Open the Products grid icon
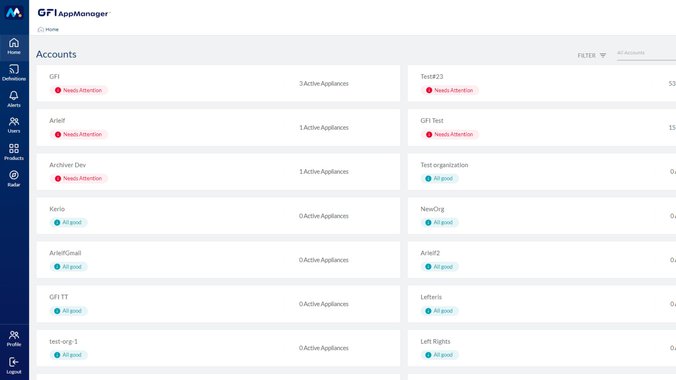This screenshot has height=380, width=676. pos(14,152)
